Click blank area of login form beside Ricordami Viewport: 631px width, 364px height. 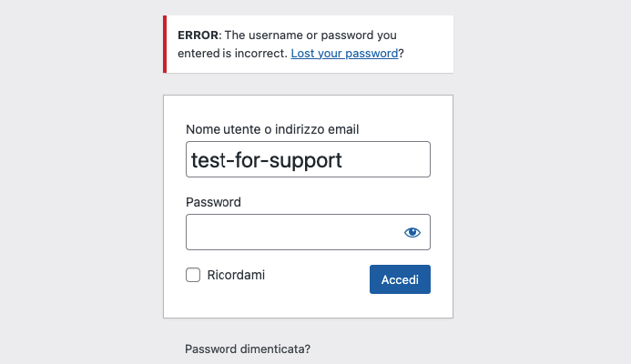pos(317,278)
